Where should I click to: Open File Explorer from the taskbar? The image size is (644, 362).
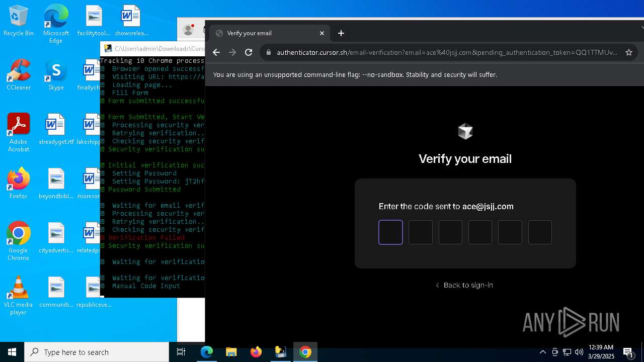click(x=231, y=352)
